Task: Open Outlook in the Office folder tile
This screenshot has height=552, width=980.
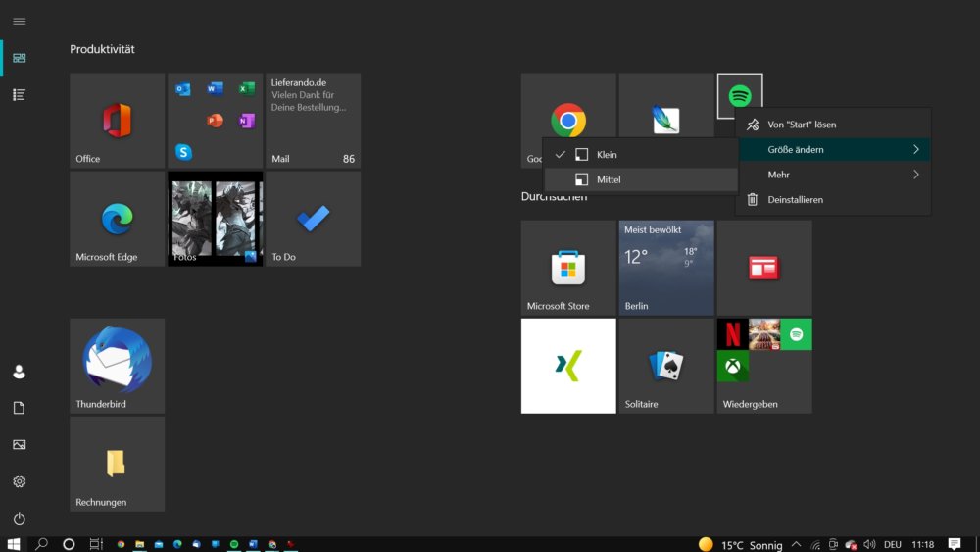Action: 183,89
